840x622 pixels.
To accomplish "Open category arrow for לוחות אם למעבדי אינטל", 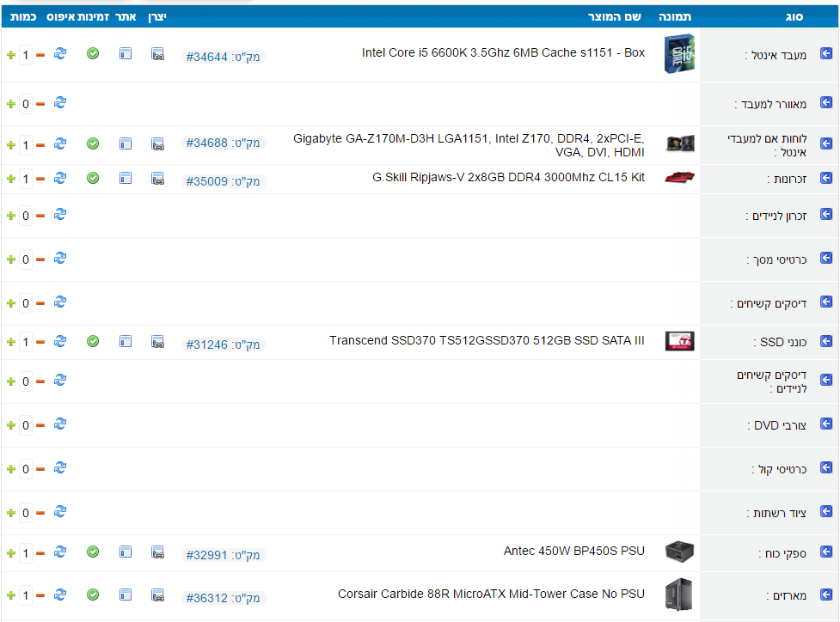I will click(x=826, y=143).
